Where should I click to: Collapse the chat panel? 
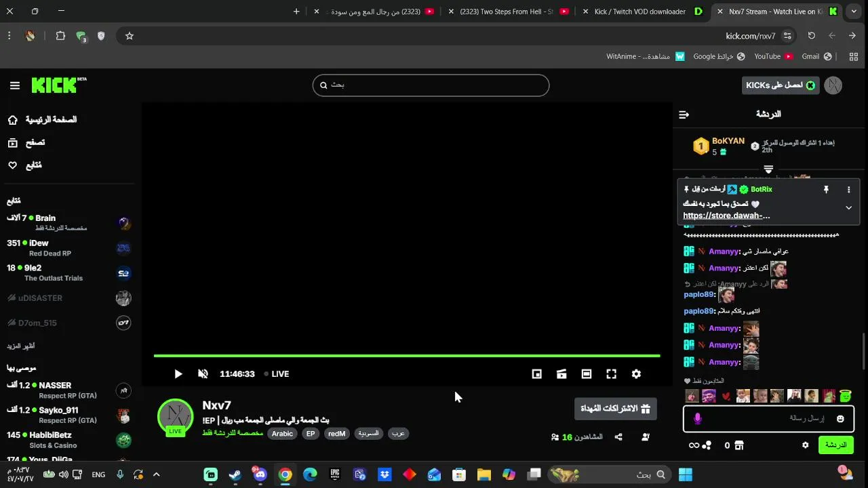point(684,115)
